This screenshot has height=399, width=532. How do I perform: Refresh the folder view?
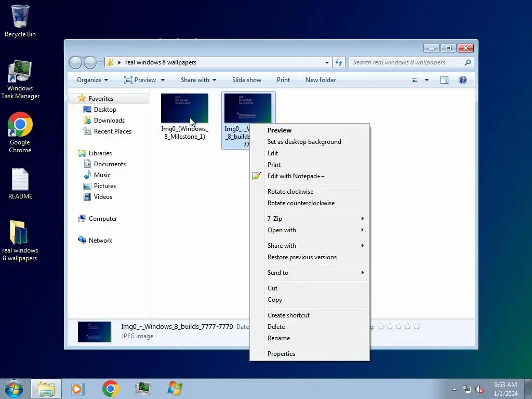click(339, 62)
